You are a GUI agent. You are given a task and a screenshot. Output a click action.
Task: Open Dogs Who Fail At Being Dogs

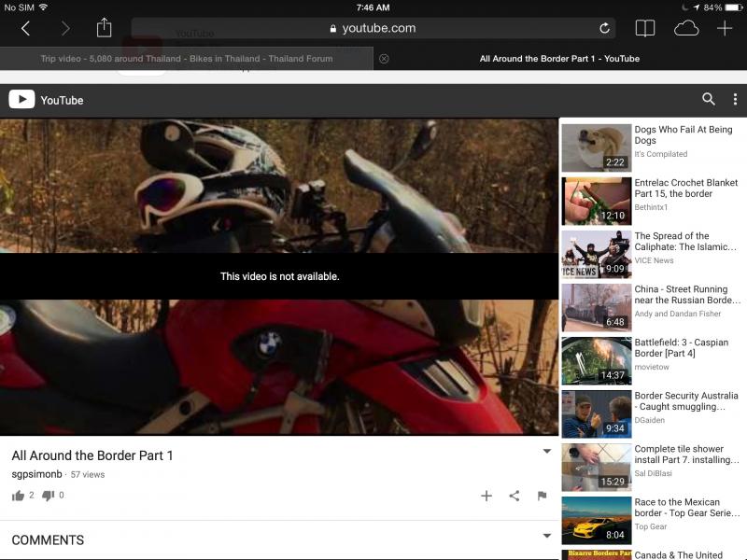click(684, 134)
